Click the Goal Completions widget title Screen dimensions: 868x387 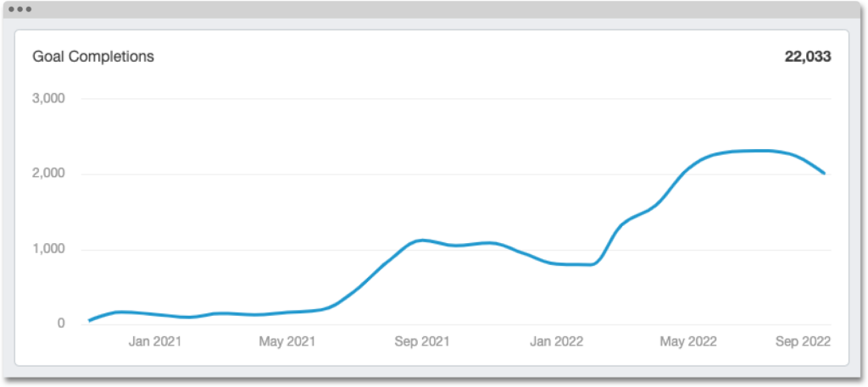[x=93, y=57]
